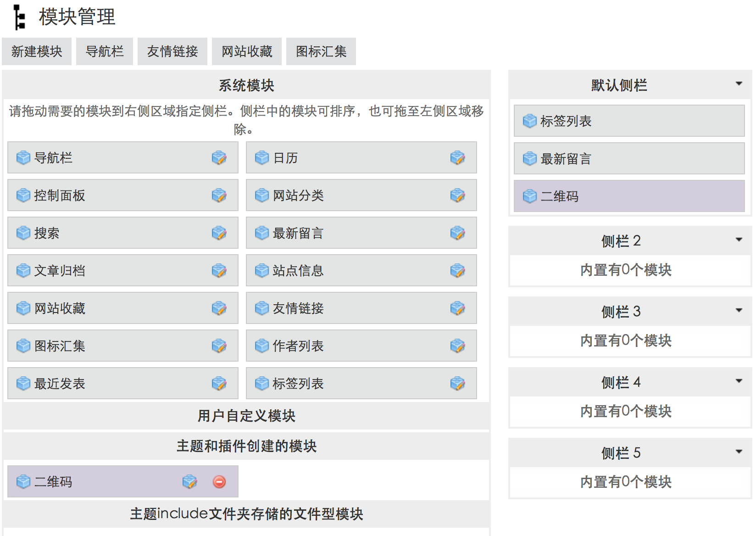Click edit icon in 友情链接 module row
The image size is (756, 536).
(x=458, y=308)
